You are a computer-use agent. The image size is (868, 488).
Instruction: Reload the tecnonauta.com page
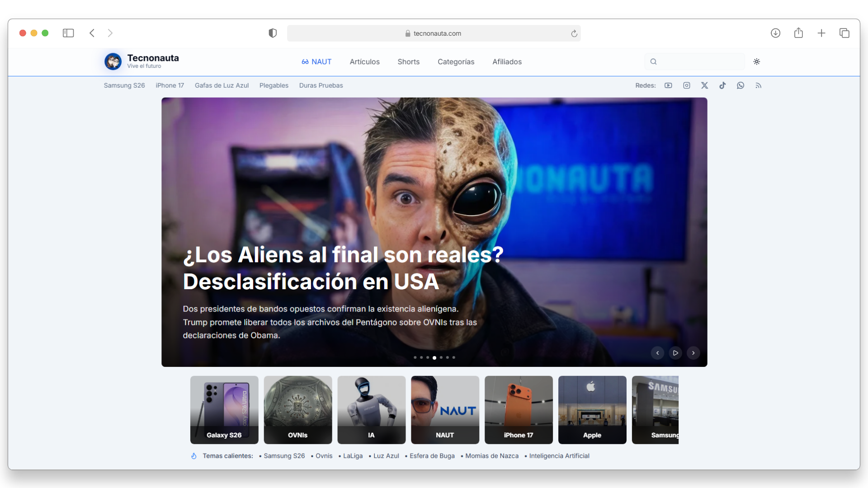[x=574, y=33]
